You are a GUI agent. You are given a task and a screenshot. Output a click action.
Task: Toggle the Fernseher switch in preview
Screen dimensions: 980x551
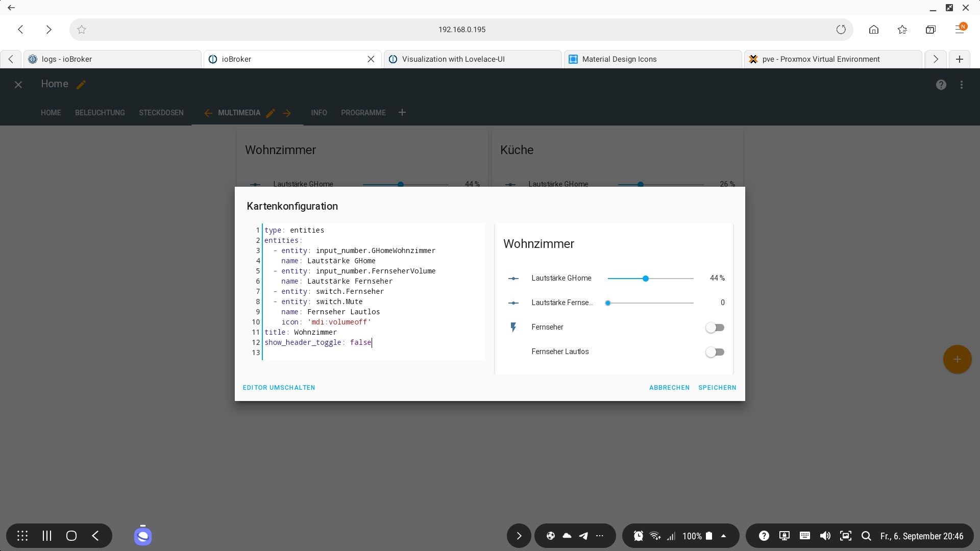[x=715, y=328]
